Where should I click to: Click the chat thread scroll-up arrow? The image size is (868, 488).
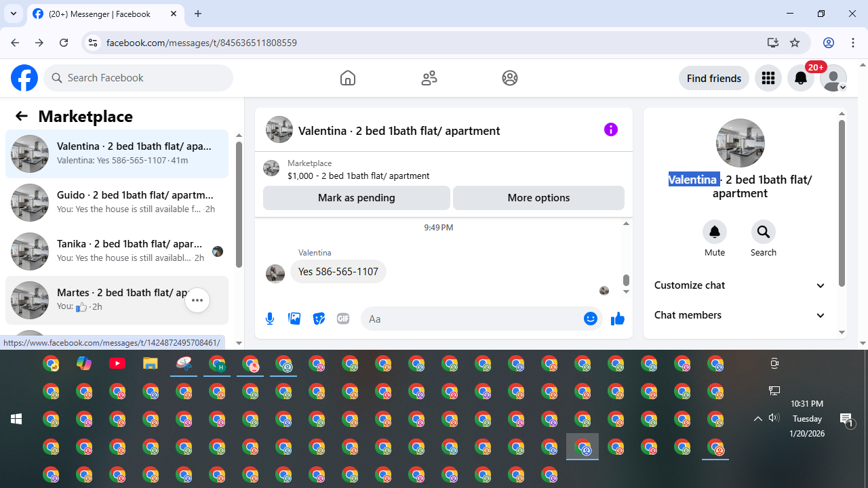[626, 224]
